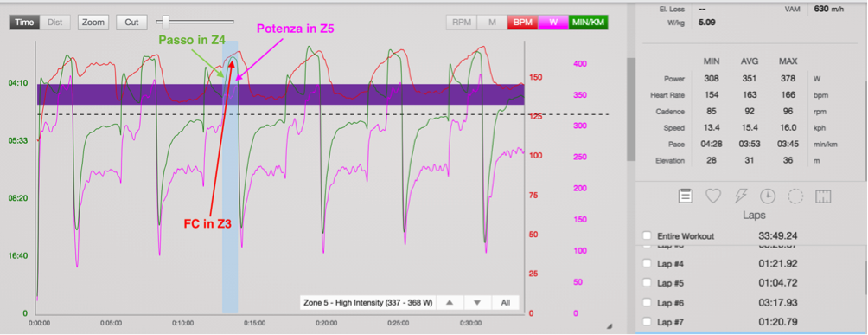Open the dashed circle icon
868x335 pixels.
[795, 196]
